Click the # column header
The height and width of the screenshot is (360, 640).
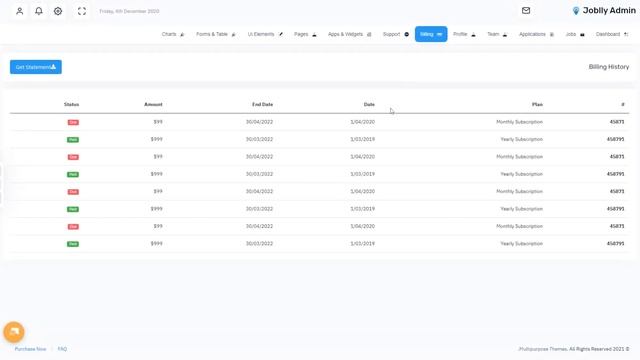pyautogui.click(x=623, y=104)
